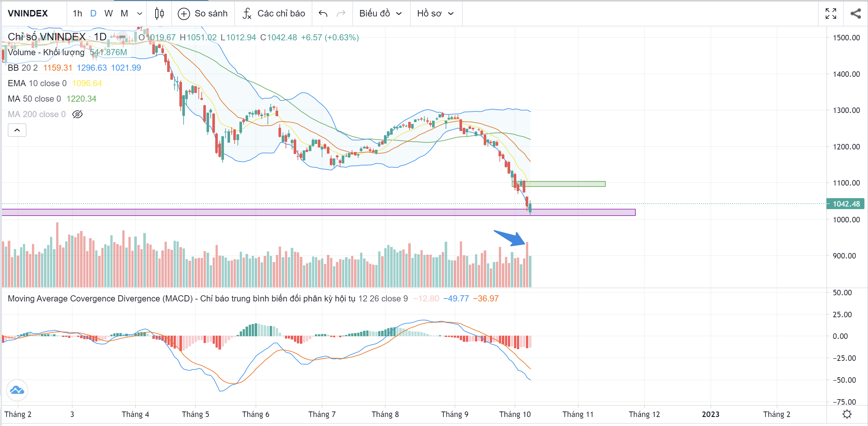Select the 1h timeframe

tap(77, 14)
